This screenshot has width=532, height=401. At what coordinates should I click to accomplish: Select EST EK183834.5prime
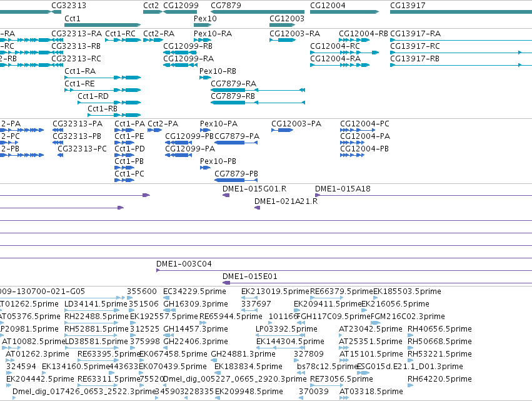pos(218,373)
